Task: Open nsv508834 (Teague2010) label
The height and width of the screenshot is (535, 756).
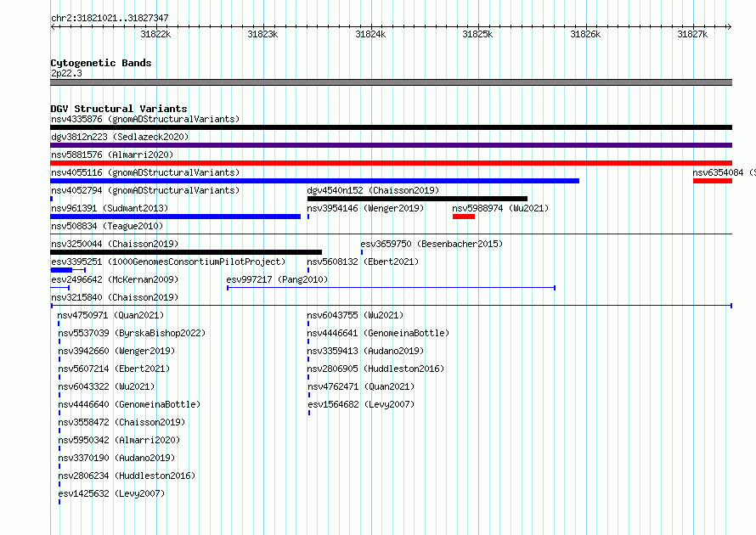Action: click(x=107, y=226)
